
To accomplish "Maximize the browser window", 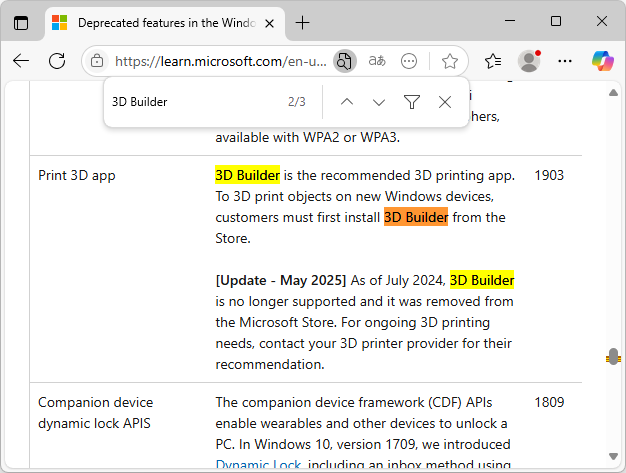I will (556, 21).
